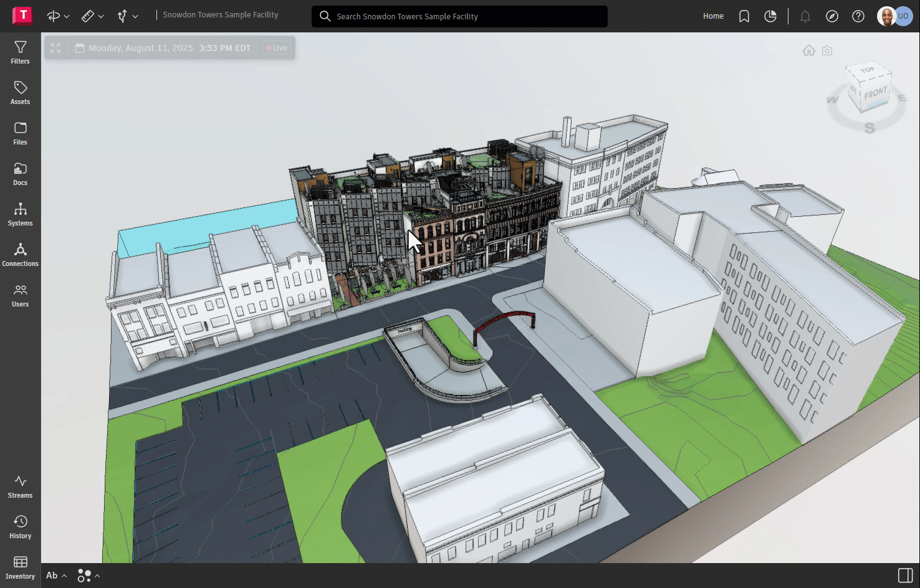Select the measure tool in the toolbar
The height and width of the screenshot is (588, 920).
[88, 16]
